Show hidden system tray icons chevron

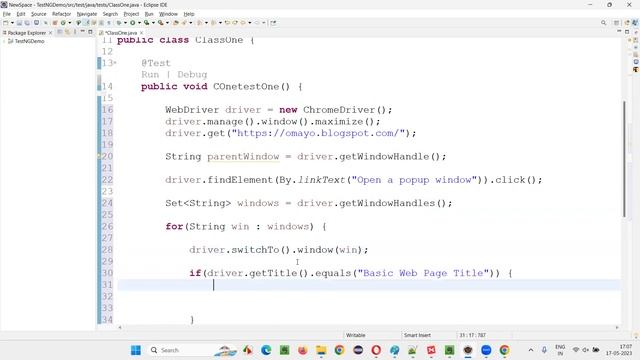[531, 350]
